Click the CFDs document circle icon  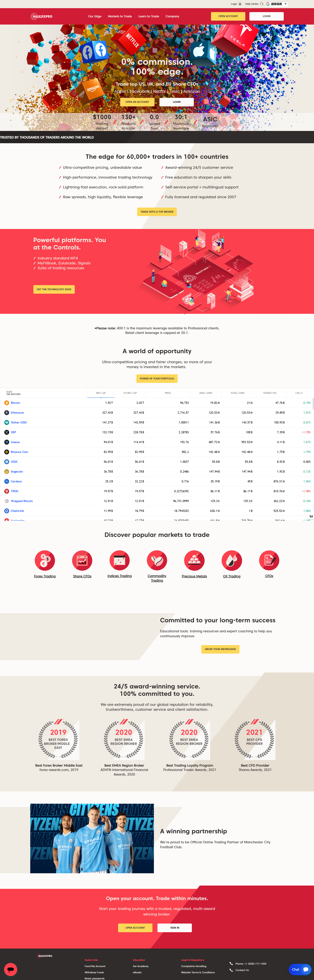click(269, 560)
